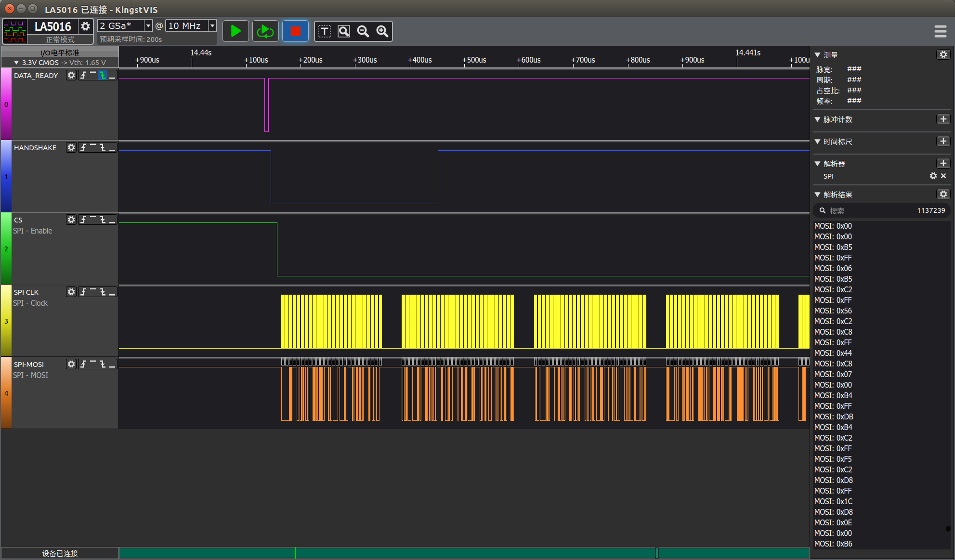Viewport: 955px width, 560px height.
Task: Add a new time ruler
Action: pos(943,141)
